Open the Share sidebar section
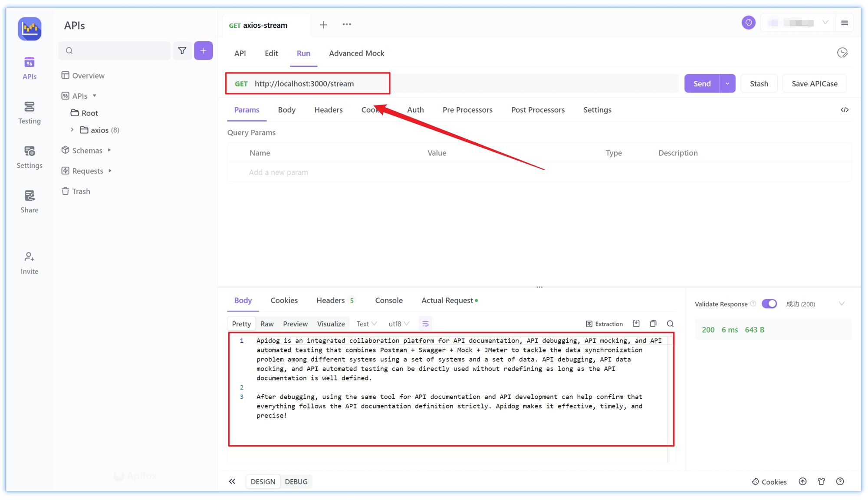The image size is (868, 500). (30, 202)
